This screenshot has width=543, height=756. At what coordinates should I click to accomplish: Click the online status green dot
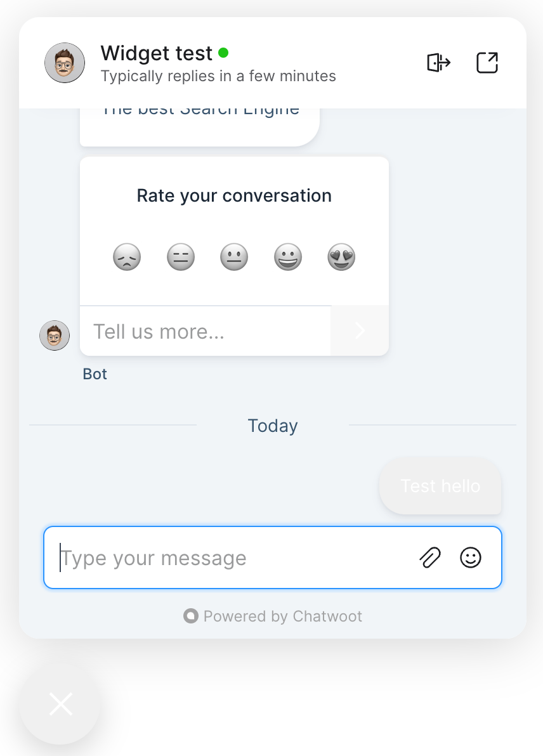tap(223, 53)
